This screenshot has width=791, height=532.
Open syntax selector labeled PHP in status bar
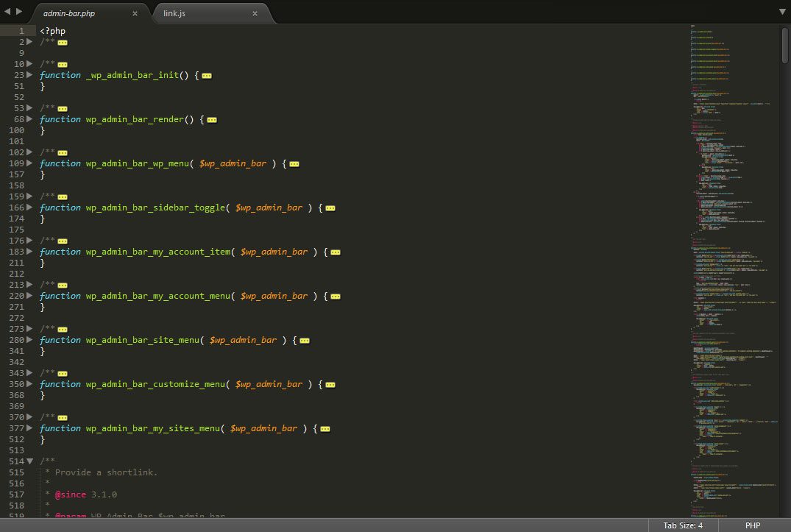pos(753,525)
